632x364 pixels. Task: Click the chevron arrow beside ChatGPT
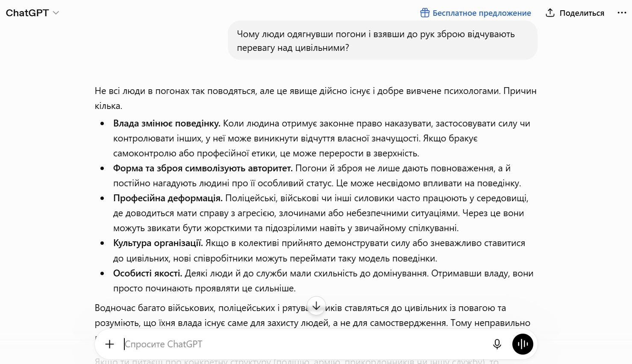pyautogui.click(x=56, y=13)
